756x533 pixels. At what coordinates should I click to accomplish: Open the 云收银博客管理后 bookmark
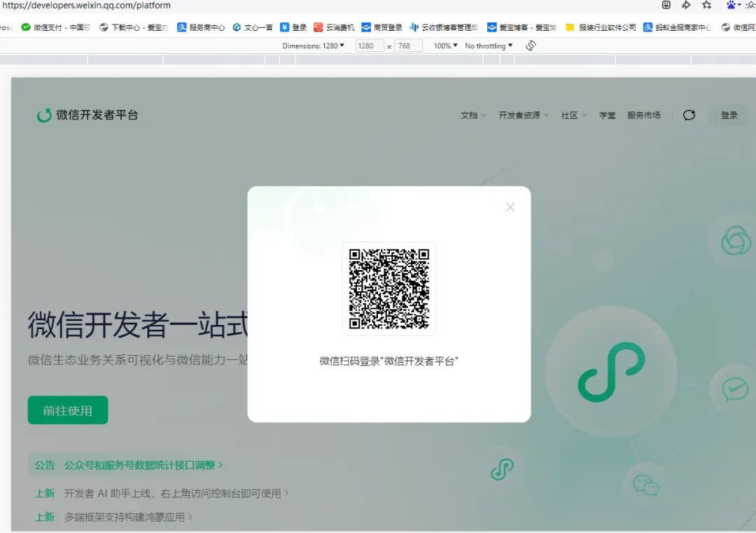[444, 27]
